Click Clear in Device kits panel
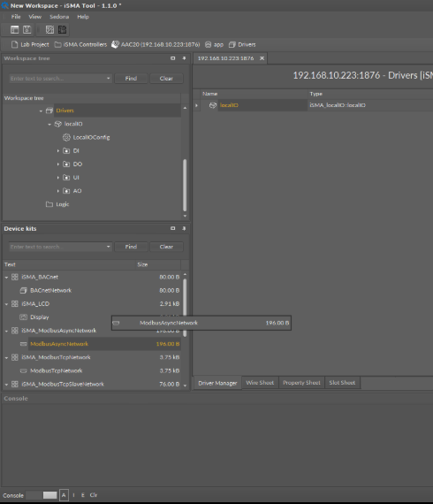 click(166, 247)
